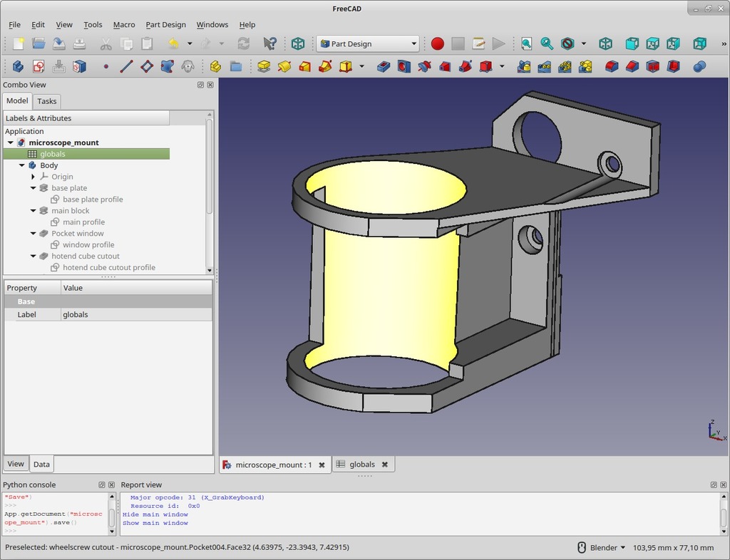Select main profile sketch item
Viewport: 730px width, 560px height.
(84, 222)
